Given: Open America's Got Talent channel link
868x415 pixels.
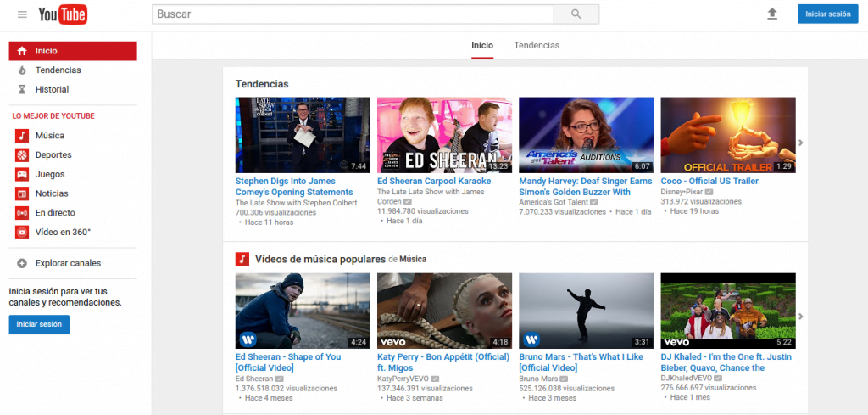Looking at the screenshot, I should [x=554, y=202].
